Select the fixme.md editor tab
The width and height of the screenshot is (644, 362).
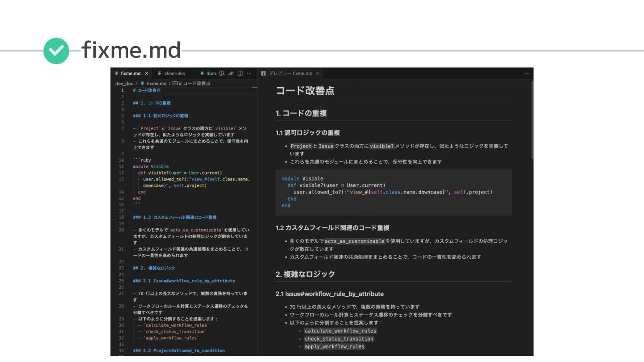coord(131,73)
